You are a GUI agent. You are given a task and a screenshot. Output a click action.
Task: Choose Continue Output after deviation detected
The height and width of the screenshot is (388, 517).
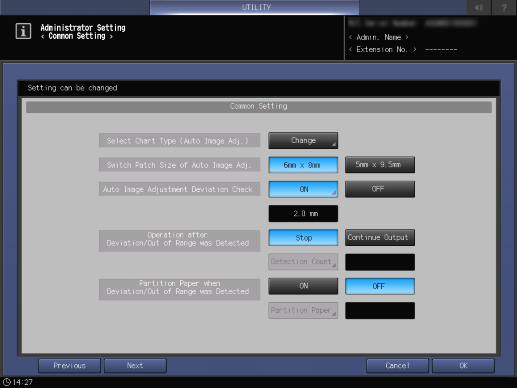pos(380,237)
